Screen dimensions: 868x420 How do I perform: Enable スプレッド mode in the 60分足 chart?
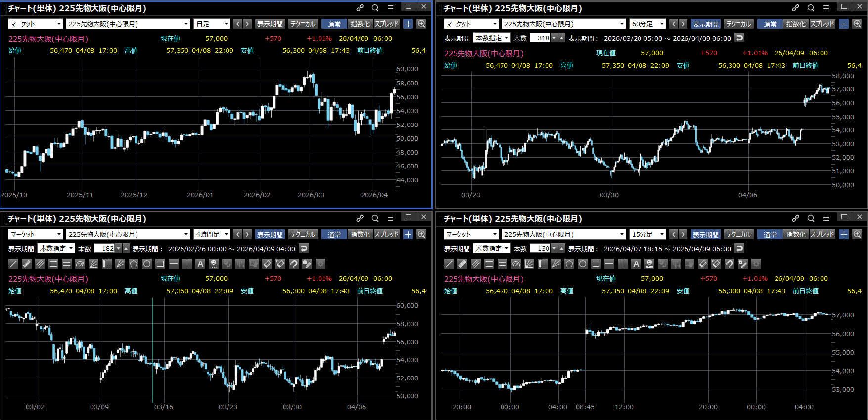point(822,24)
